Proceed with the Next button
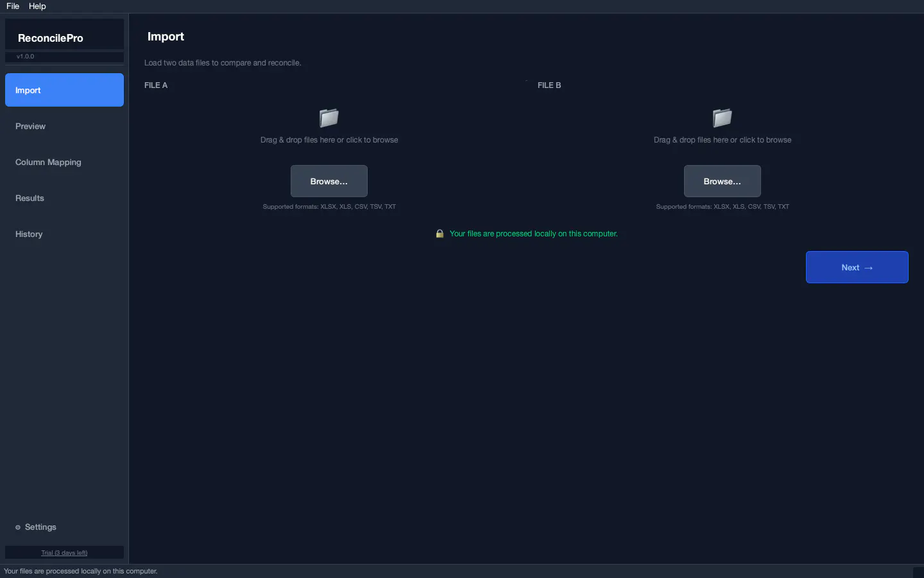924x578 pixels. pyautogui.click(x=857, y=267)
